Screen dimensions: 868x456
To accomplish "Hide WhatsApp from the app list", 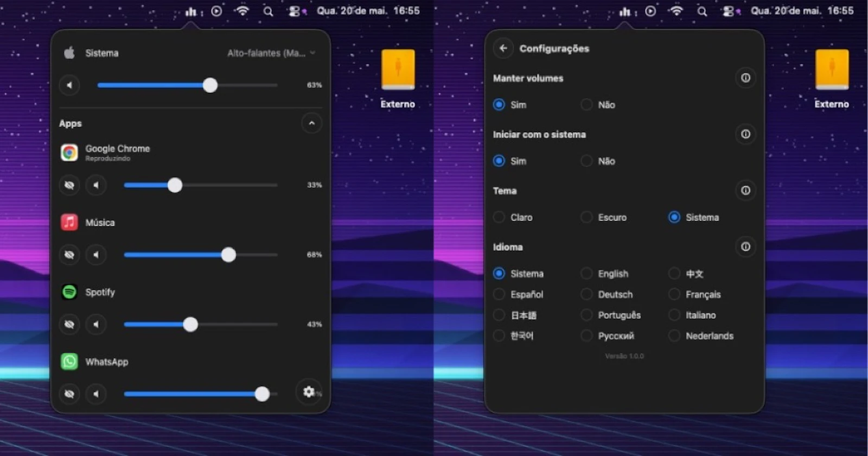I will [x=69, y=394].
